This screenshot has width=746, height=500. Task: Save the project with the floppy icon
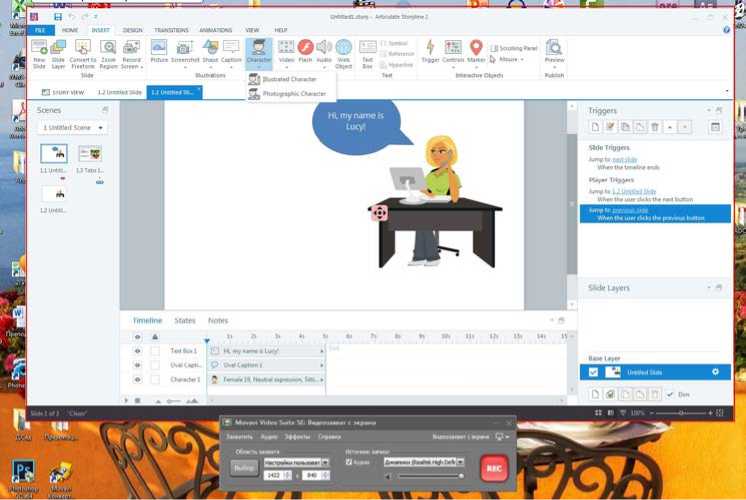click(x=58, y=17)
